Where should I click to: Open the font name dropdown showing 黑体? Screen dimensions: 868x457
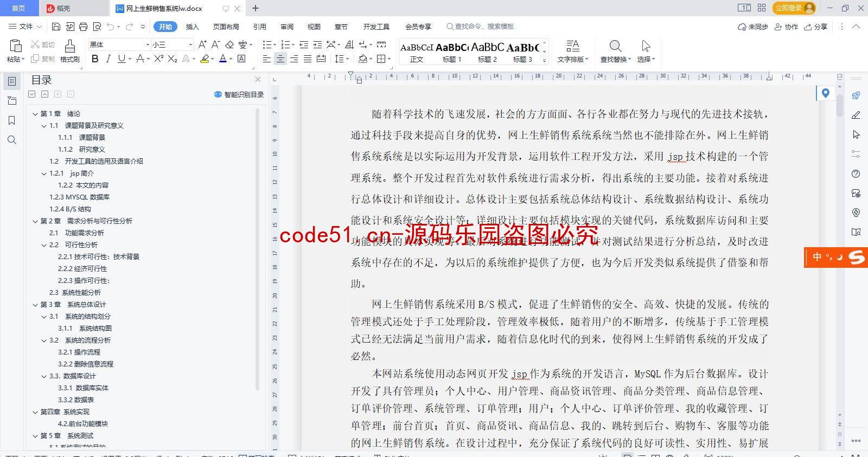pyautogui.click(x=147, y=44)
